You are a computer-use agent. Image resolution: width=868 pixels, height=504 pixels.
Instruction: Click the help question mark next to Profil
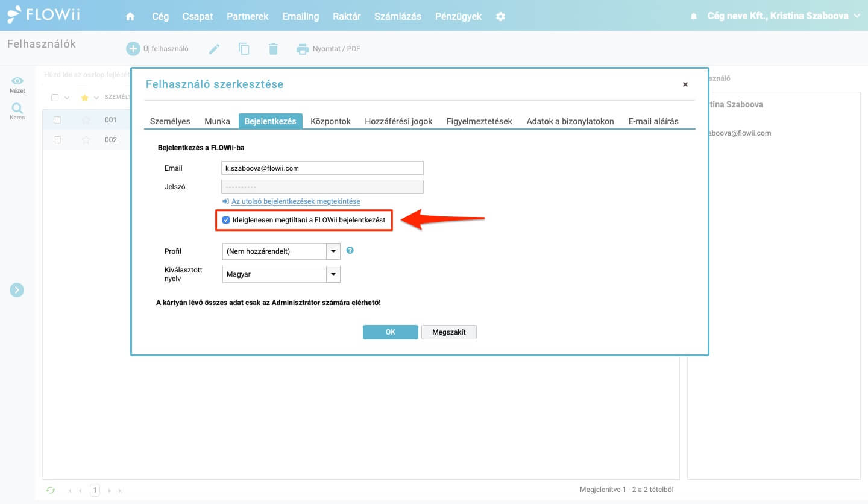click(350, 250)
